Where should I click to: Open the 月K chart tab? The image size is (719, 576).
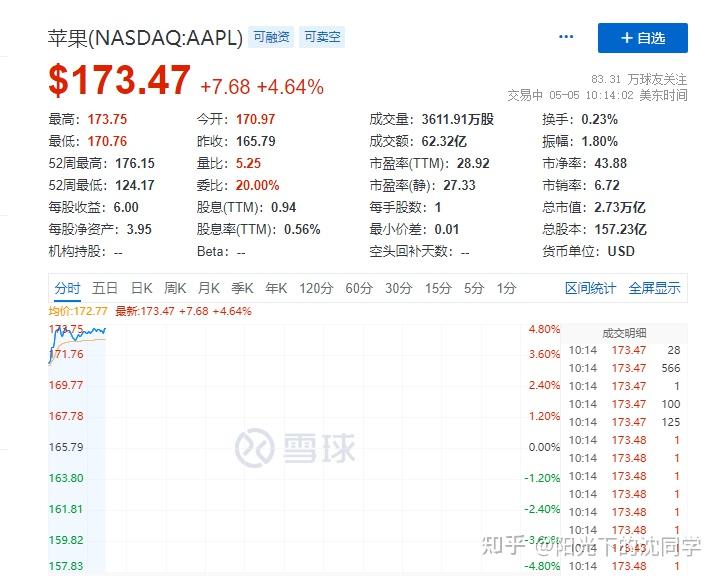click(x=209, y=288)
